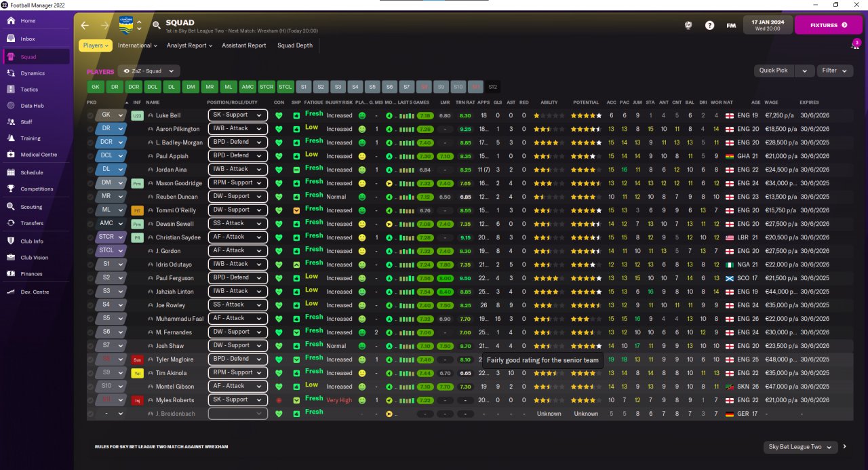Click the back navigation arrow
The height and width of the screenshot is (470, 868).
[85, 25]
